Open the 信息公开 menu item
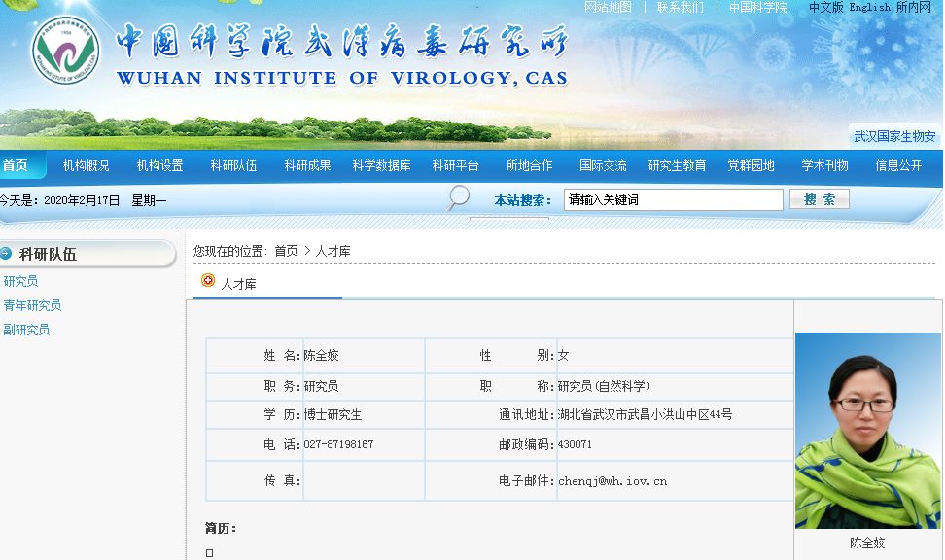The width and height of the screenshot is (945, 560). tap(898, 166)
